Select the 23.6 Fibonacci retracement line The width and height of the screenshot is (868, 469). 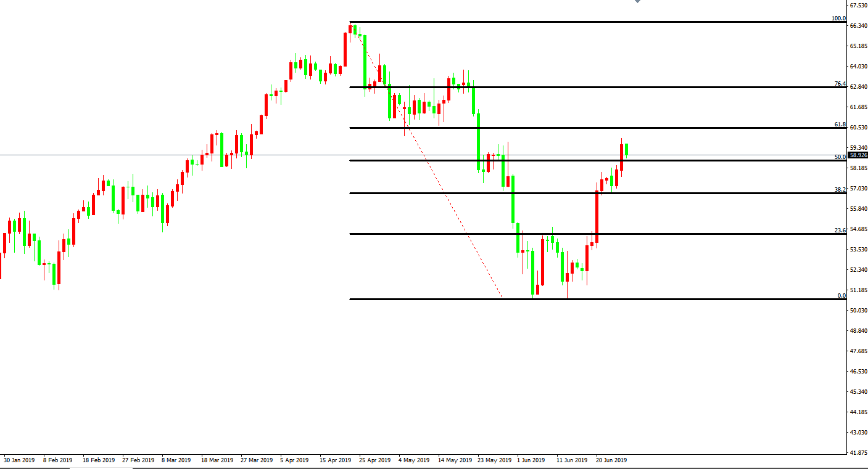click(x=679, y=234)
